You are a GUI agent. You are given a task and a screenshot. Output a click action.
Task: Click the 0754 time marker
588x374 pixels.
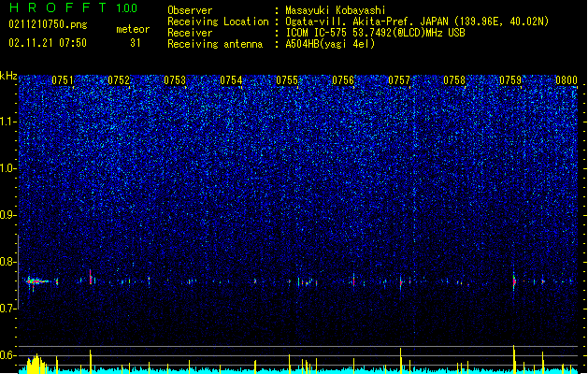point(231,80)
